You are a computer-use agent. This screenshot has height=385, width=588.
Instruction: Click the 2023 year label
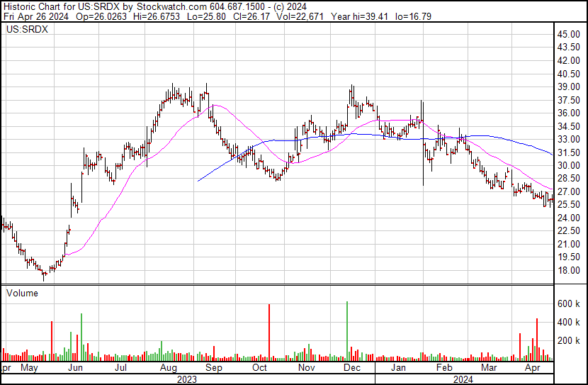(x=187, y=379)
